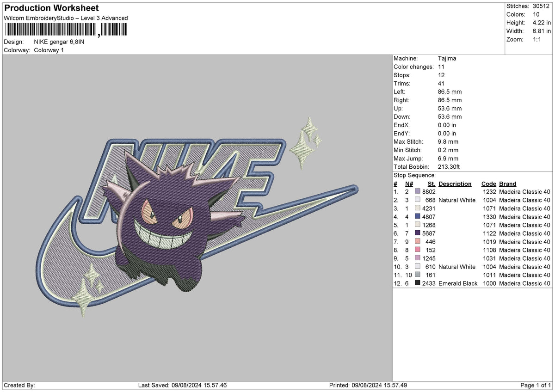Click the 'EndX:' label
555x392 pixels.
[x=401, y=125]
